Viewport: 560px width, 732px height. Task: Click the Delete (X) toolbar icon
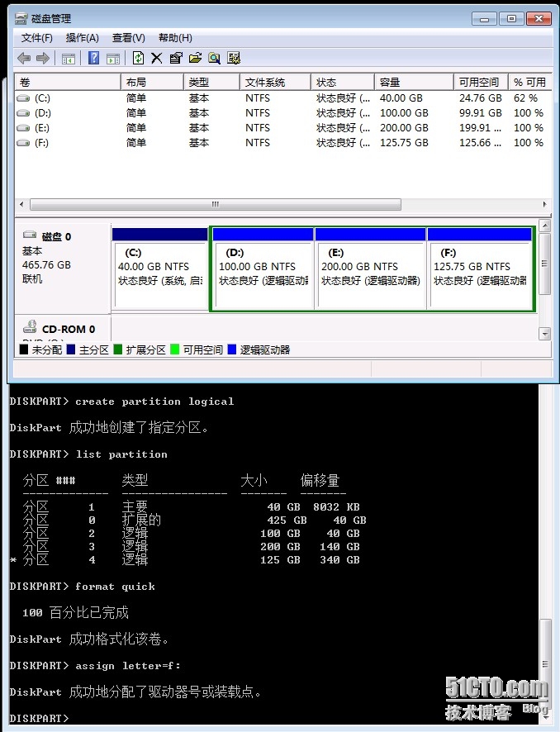(157, 59)
